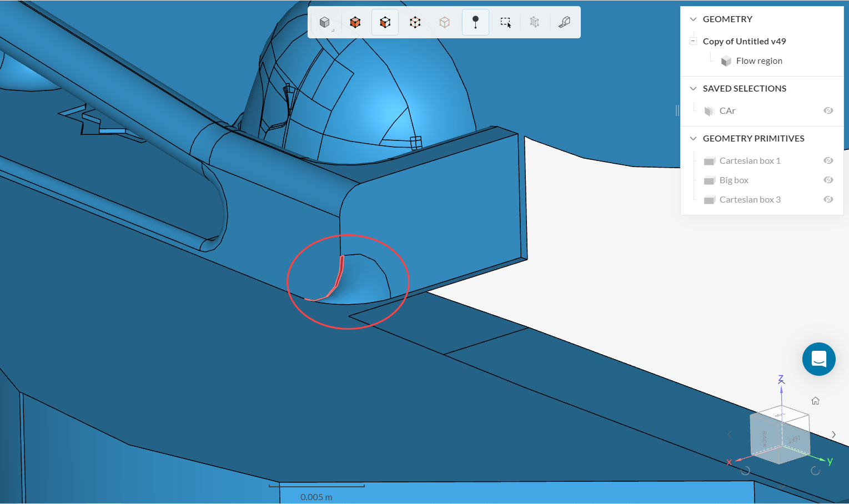
Task: Select the Flow region part
Action: click(x=759, y=61)
